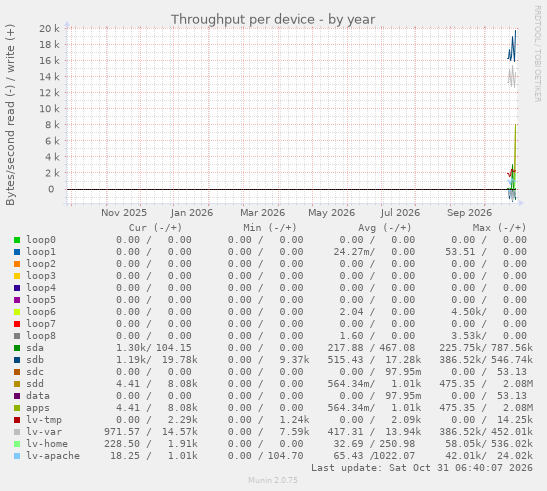Click the 'Jul 2026' x-axis label
The image size is (547, 491).
[x=400, y=213]
